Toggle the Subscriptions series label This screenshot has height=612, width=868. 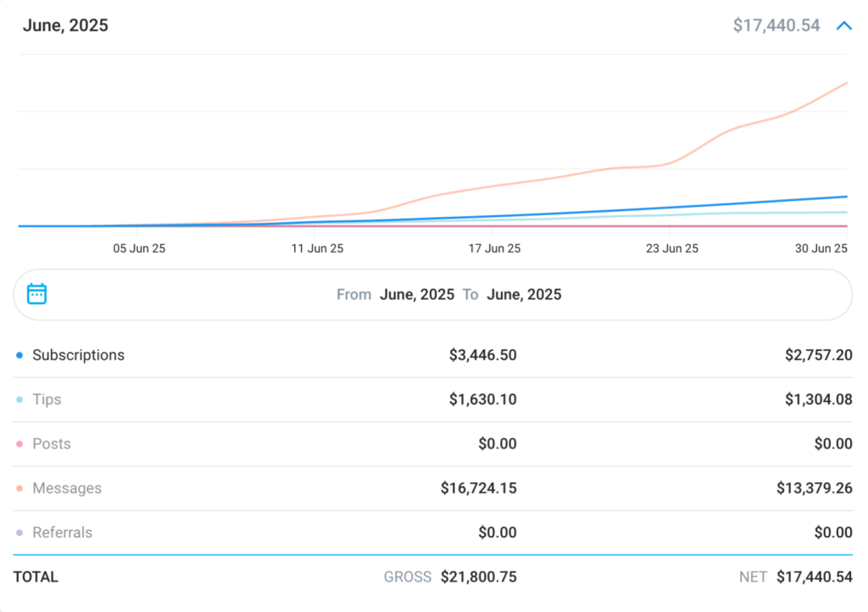click(x=78, y=355)
